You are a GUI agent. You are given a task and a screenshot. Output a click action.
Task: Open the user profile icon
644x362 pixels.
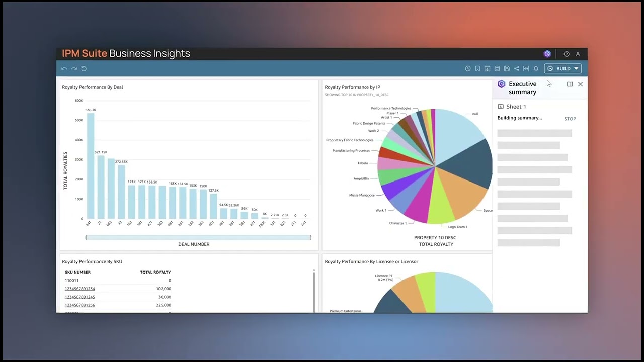578,54
